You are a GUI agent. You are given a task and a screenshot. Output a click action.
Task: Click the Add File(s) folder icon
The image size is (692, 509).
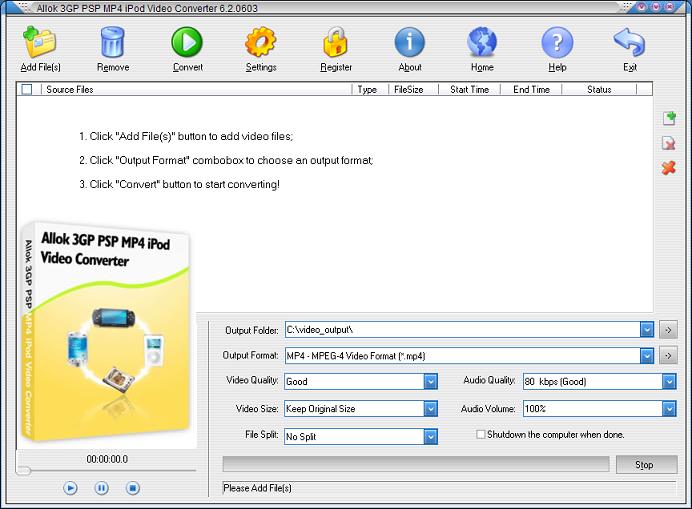tap(39, 41)
